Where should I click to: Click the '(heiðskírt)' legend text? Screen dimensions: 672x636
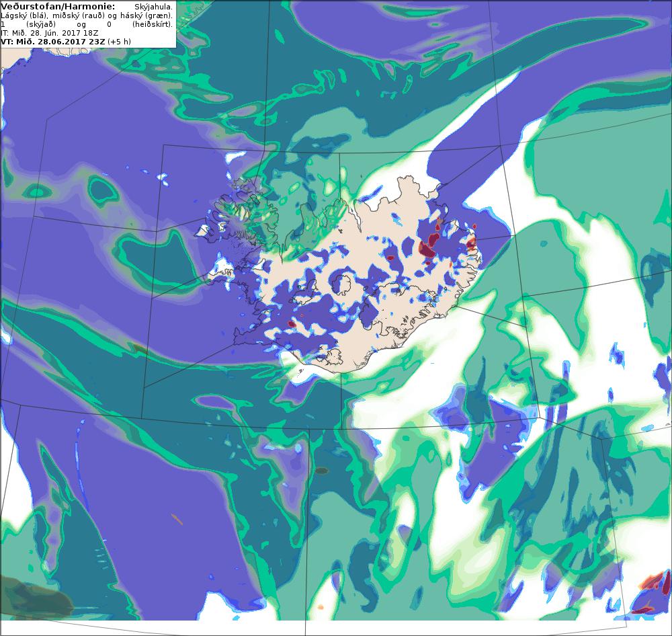153,24
